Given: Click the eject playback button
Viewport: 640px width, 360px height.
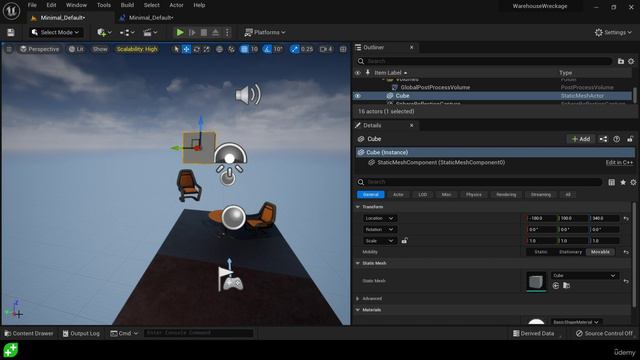Looking at the screenshot, I should click(216, 32).
